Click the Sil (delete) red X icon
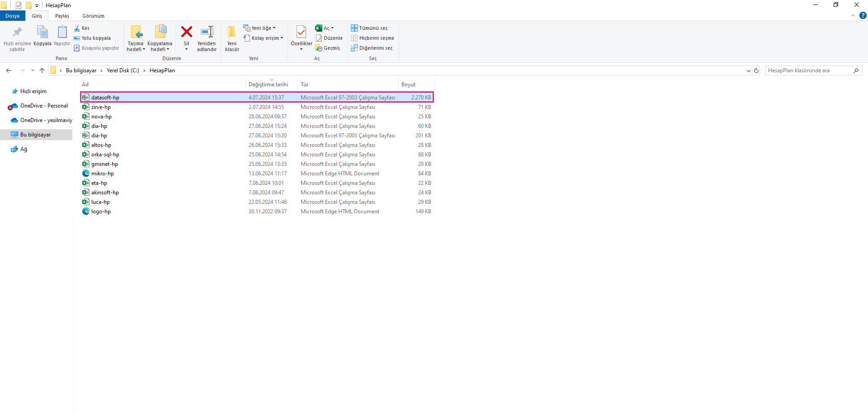 click(x=186, y=32)
